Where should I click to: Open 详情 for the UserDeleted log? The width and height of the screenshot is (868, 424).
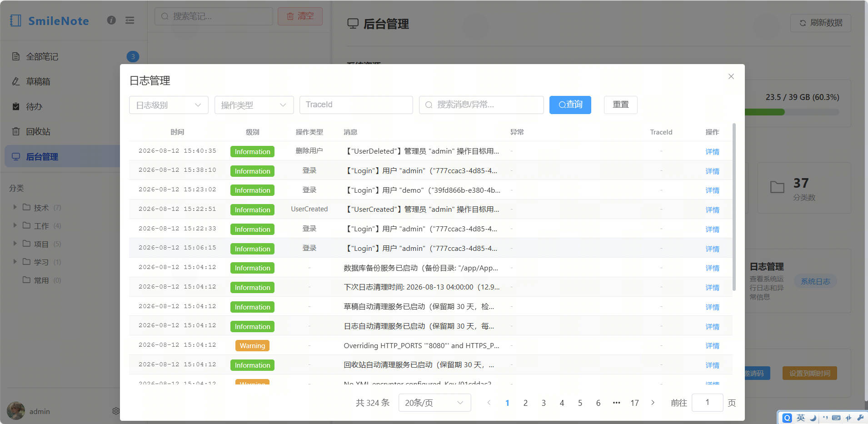[712, 152]
